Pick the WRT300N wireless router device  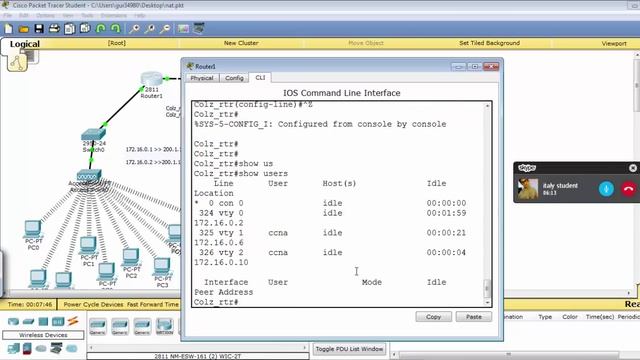point(164,327)
